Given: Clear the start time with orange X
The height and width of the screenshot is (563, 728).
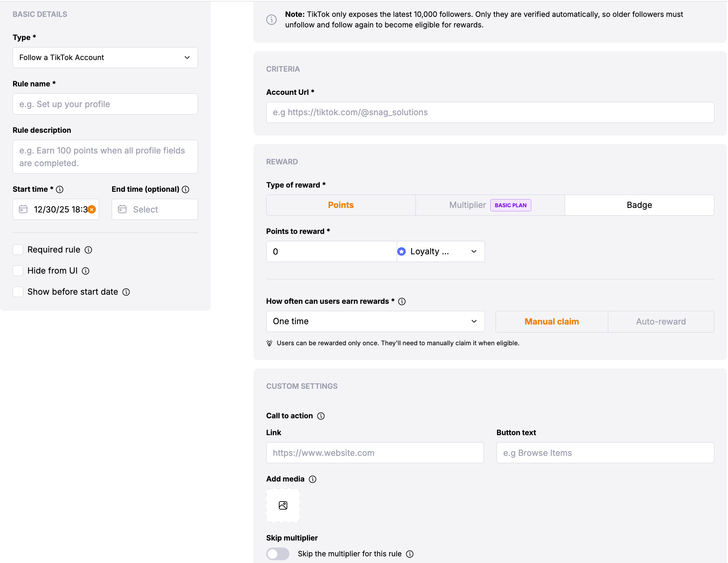Looking at the screenshot, I should 92,209.
